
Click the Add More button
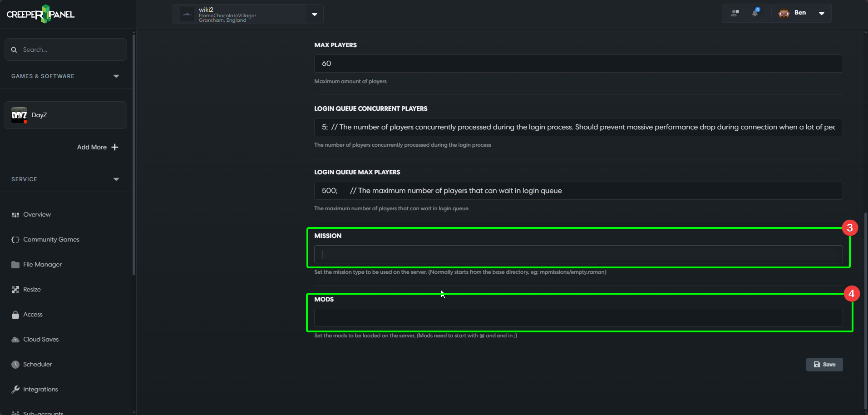tap(97, 147)
